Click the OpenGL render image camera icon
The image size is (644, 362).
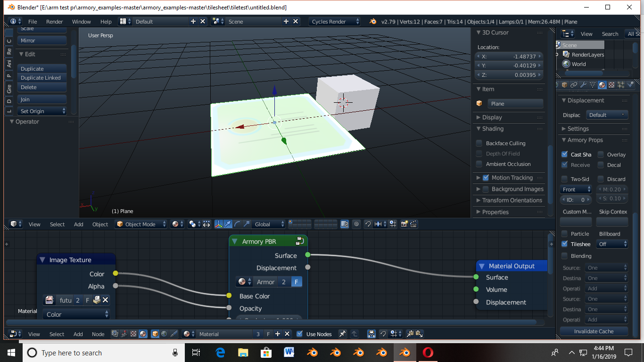click(404, 224)
